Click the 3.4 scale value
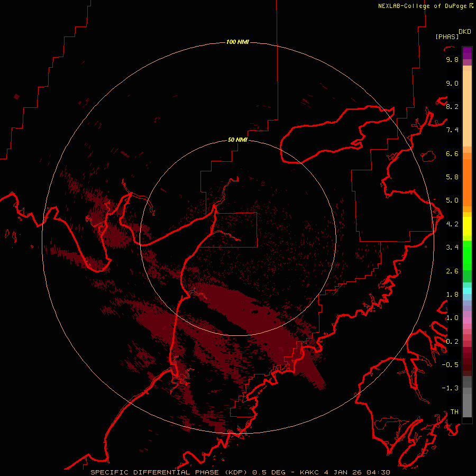 click(x=452, y=248)
